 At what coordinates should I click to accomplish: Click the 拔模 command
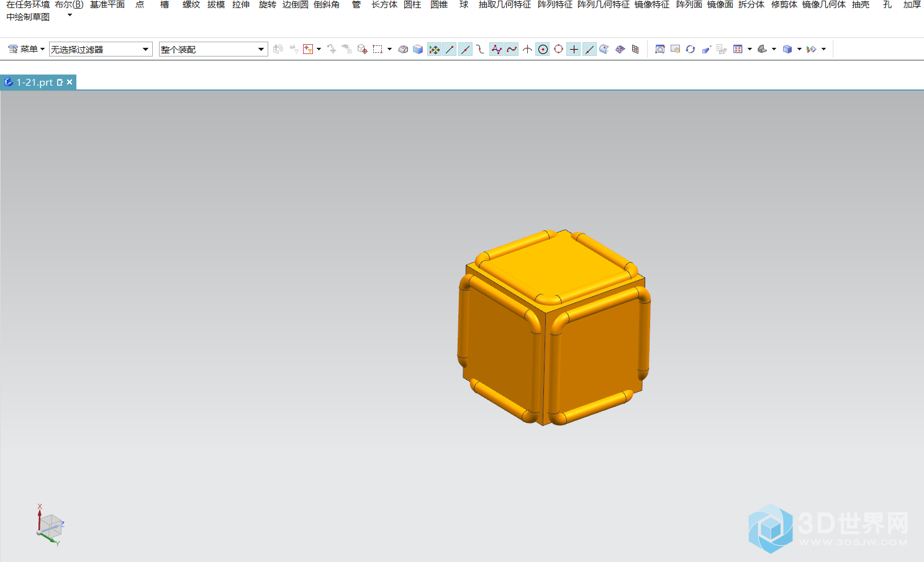point(216,4)
